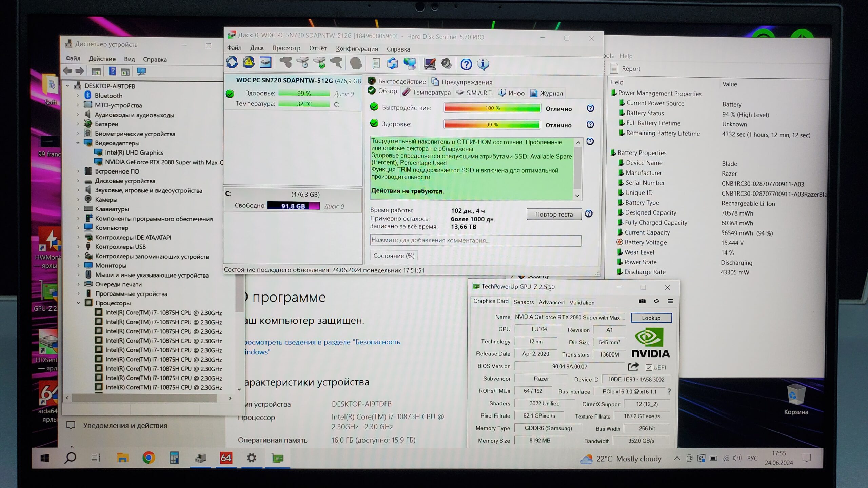Click GPU-Z screenshot camera icon
868x488 pixels.
tap(642, 301)
